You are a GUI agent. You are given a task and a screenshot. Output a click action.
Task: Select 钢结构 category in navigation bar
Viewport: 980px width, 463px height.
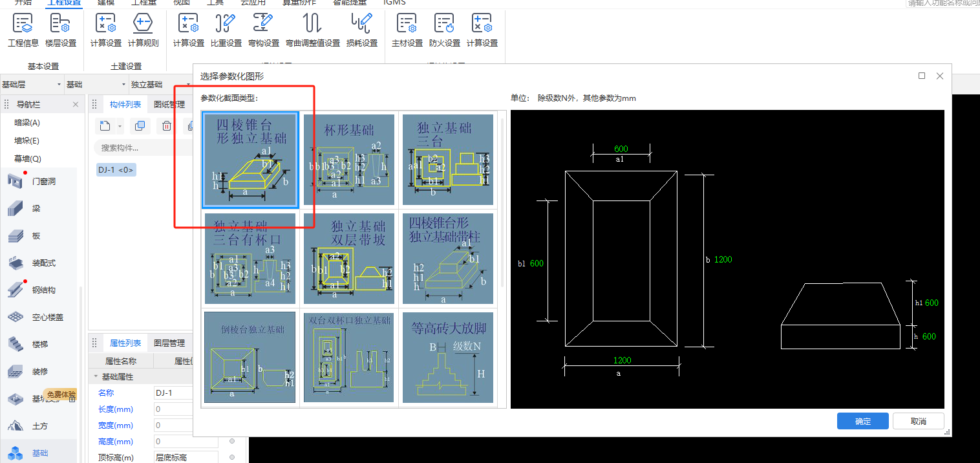coord(39,290)
